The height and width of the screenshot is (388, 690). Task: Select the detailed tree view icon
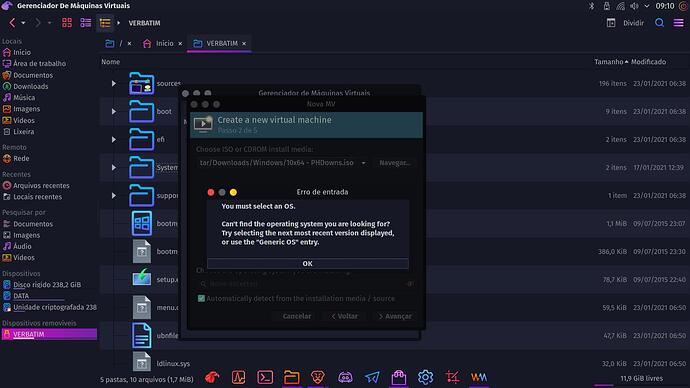coord(105,23)
